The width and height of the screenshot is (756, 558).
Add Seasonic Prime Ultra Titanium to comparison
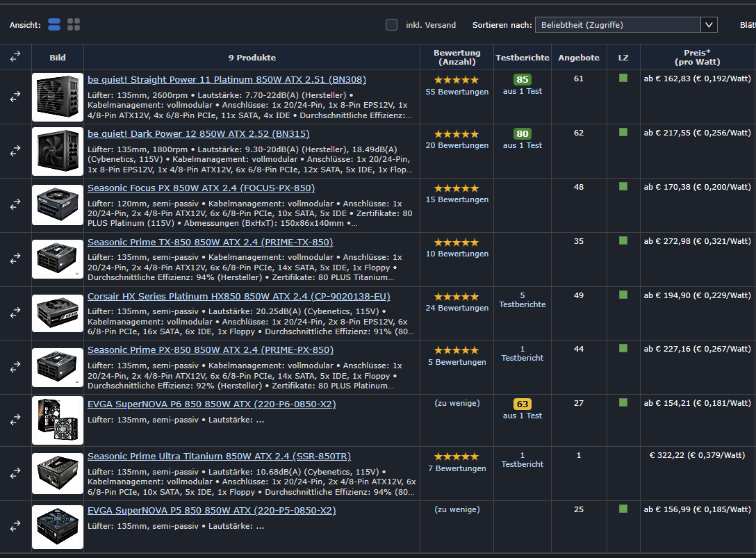click(x=15, y=473)
